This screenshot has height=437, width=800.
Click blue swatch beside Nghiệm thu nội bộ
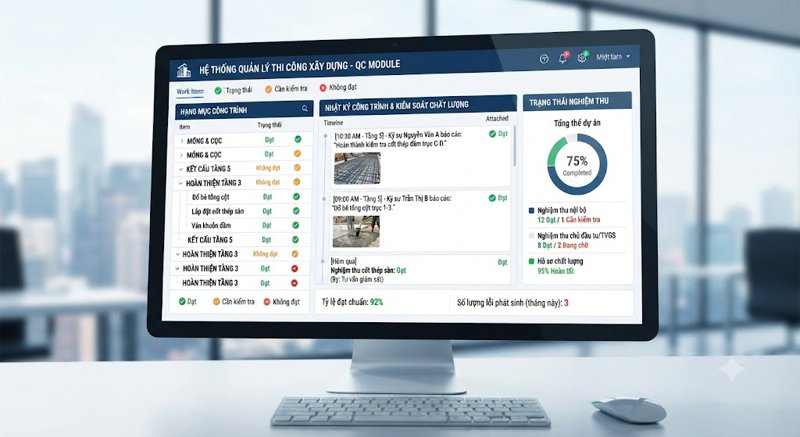[532, 210]
